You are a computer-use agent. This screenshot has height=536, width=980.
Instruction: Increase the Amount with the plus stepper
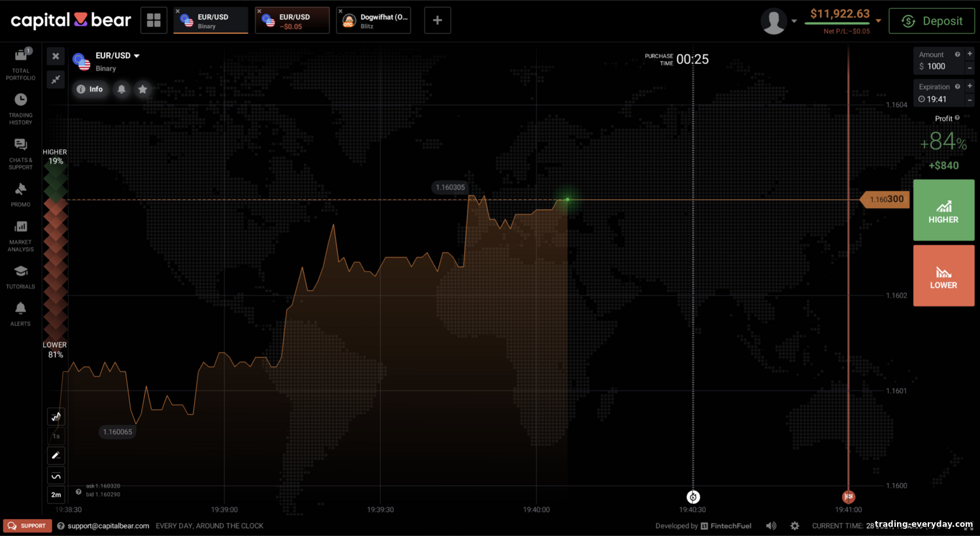(970, 54)
